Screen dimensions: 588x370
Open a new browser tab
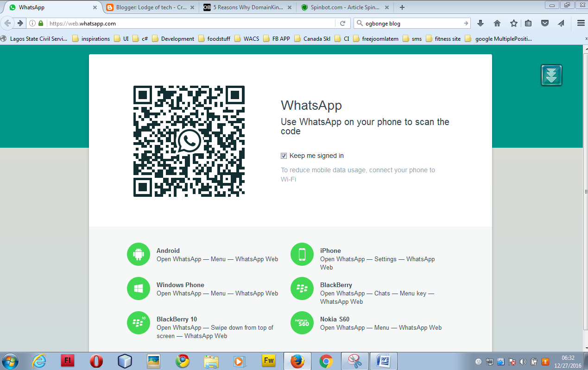(x=402, y=7)
